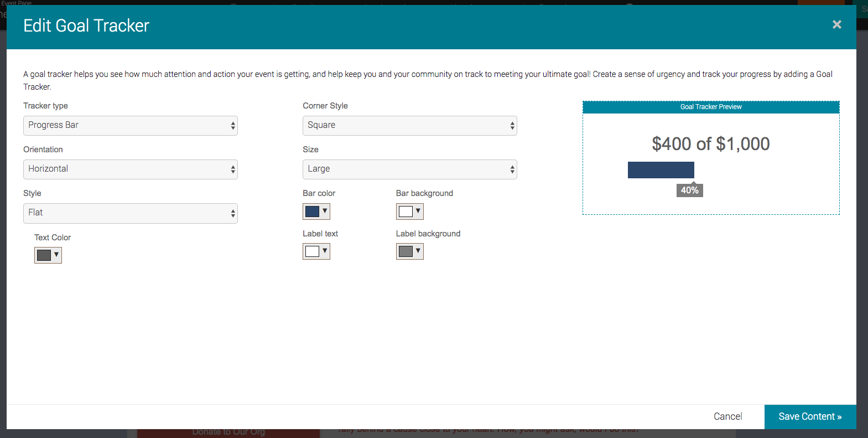Open the Text Color swatch picker
868x438 pixels.
click(48, 255)
